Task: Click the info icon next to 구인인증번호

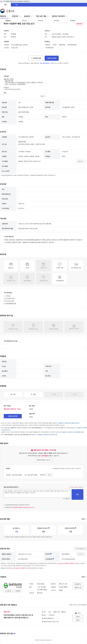Action: point(53,559)
